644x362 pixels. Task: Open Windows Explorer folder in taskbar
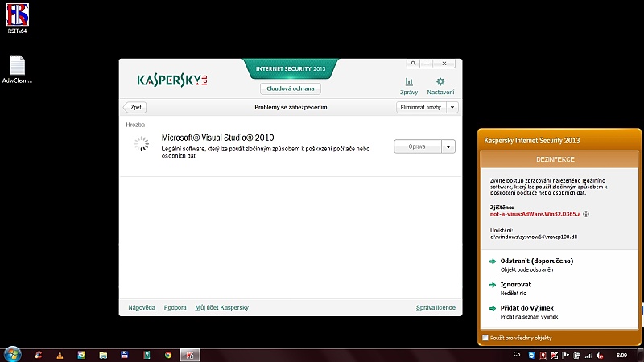103,355
